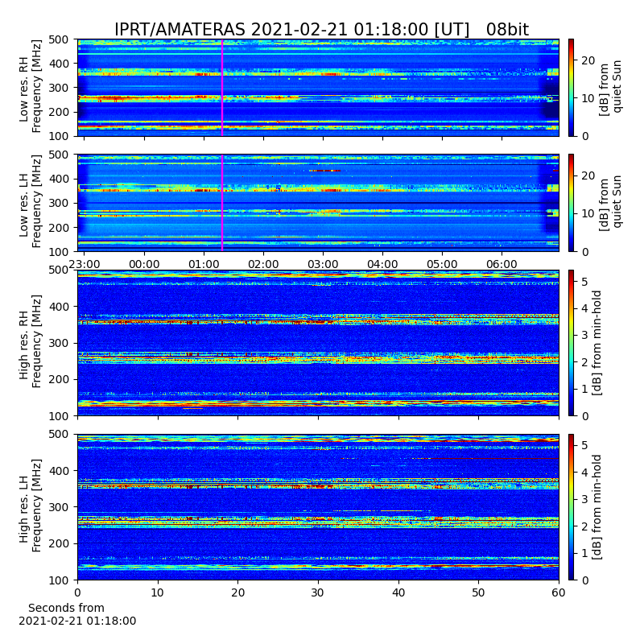
Task: Click the red 430 MHz burst in the Low res. LH panel
Action: [324, 171]
